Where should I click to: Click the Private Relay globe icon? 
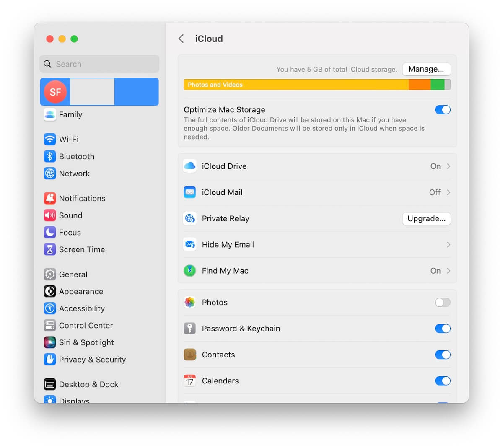point(190,218)
